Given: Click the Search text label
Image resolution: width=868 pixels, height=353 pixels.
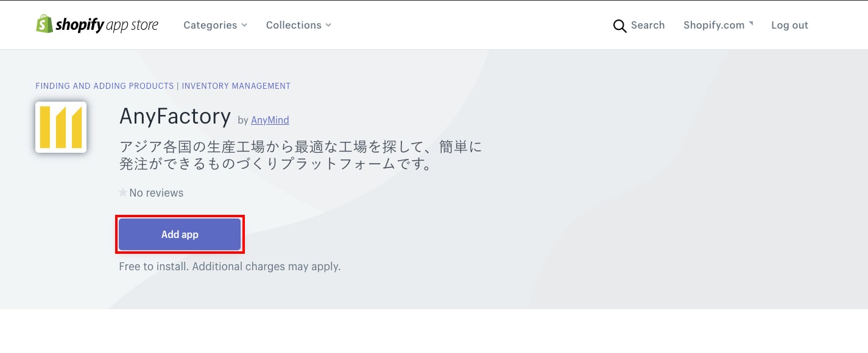Looking at the screenshot, I should click(647, 25).
